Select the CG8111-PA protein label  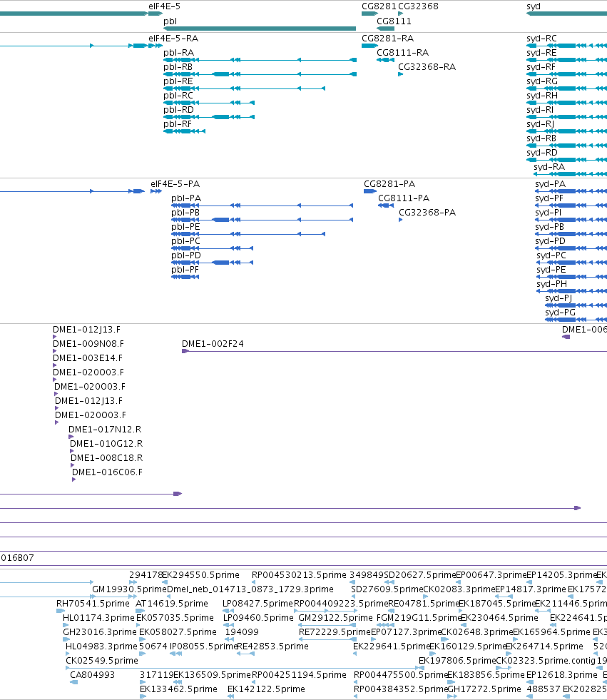(404, 198)
